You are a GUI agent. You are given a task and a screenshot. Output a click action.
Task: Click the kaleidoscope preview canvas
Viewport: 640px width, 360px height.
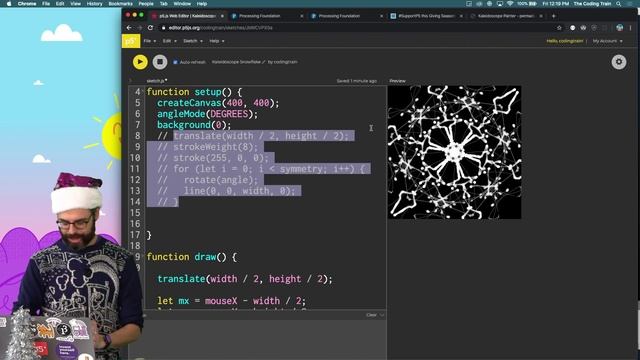tap(454, 152)
